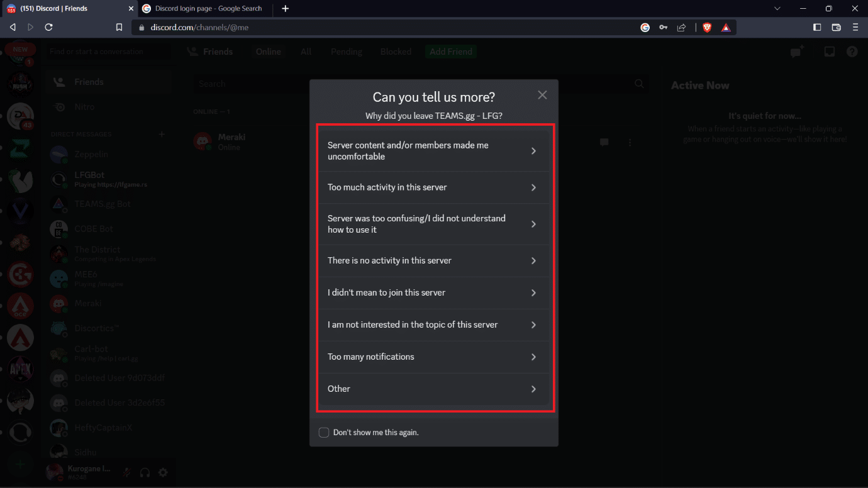Add a server with the green plus
This screenshot has height=488, width=868.
point(20,465)
